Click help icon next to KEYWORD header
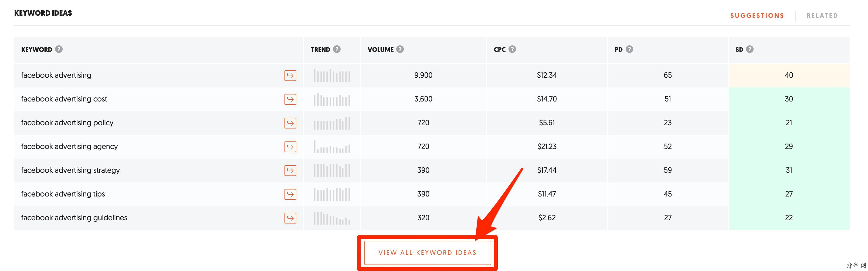 pyautogui.click(x=59, y=49)
